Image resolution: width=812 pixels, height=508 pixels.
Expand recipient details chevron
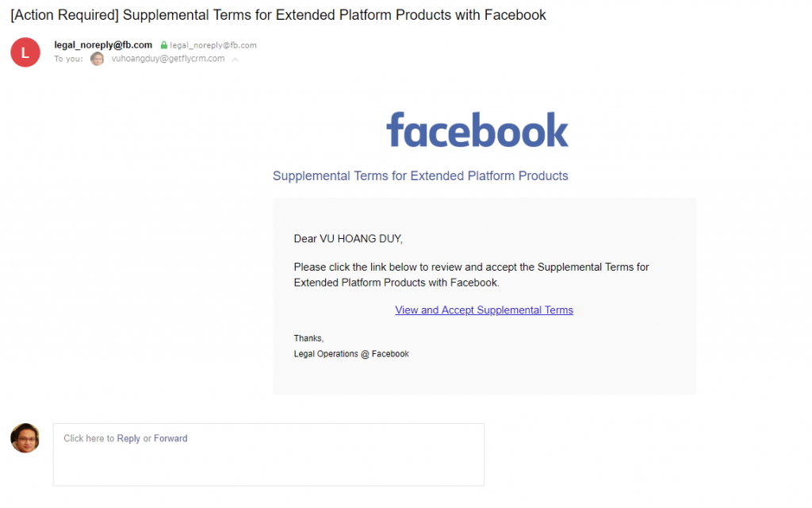click(x=235, y=60)
